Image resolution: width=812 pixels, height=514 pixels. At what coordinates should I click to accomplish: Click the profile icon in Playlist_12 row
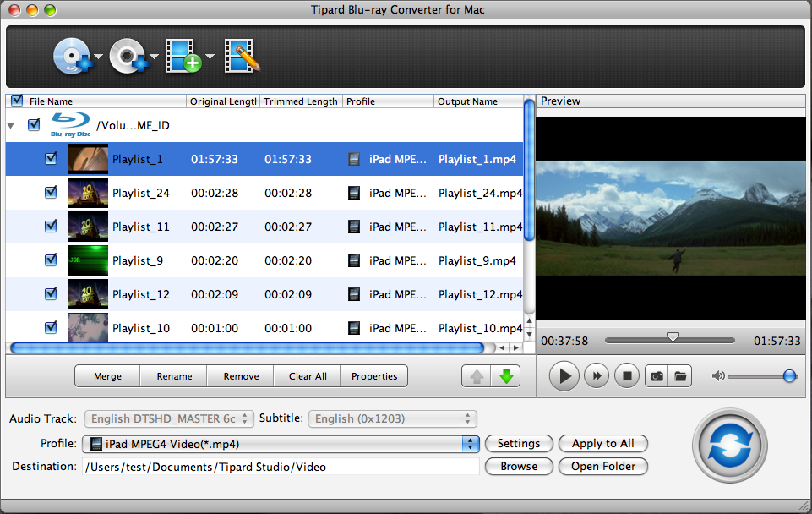point(354,294)
